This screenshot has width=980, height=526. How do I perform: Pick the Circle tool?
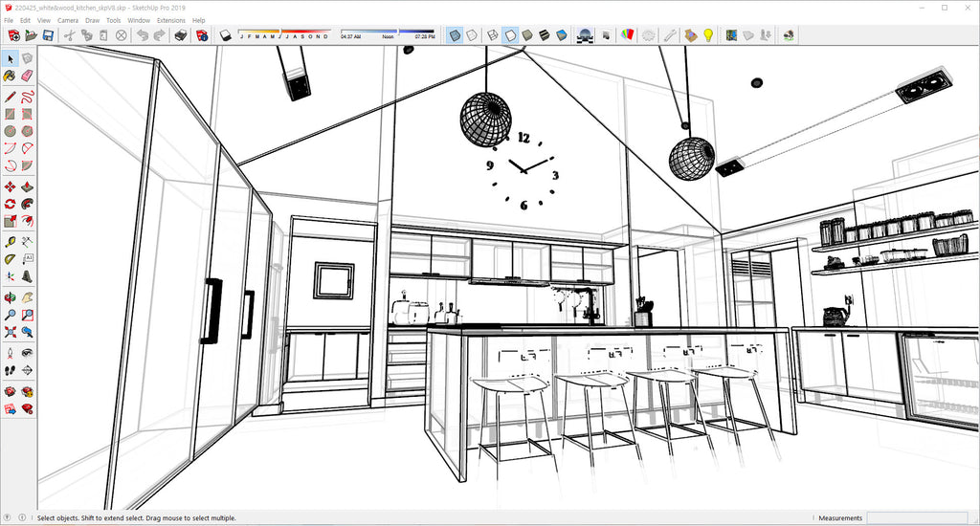click(10, 131)
